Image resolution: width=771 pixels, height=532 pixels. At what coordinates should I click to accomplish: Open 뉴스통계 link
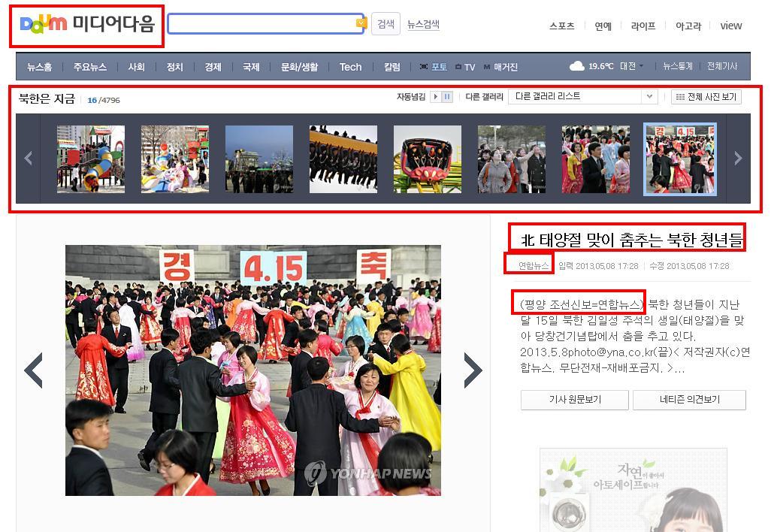click(x=678, y=66)
